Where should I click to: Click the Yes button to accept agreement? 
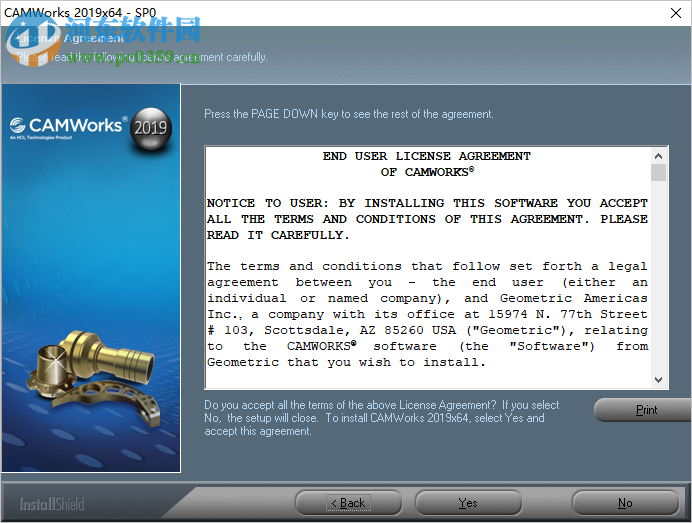click(468, 503)
